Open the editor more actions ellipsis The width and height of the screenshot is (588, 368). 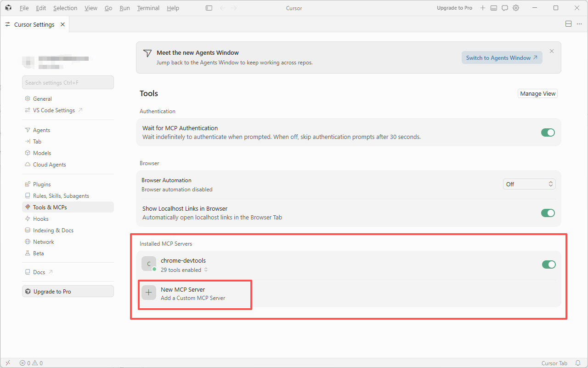pyautogui.click(x=579, y=24)
